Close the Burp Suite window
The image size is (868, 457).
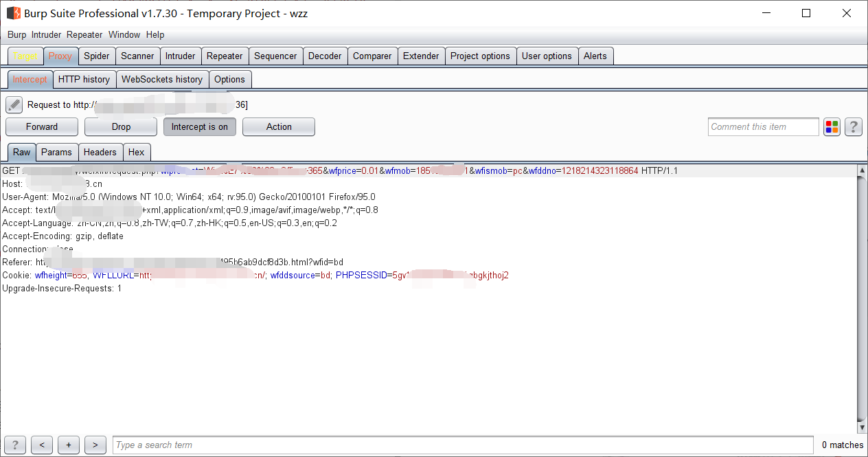click(847, 13)
